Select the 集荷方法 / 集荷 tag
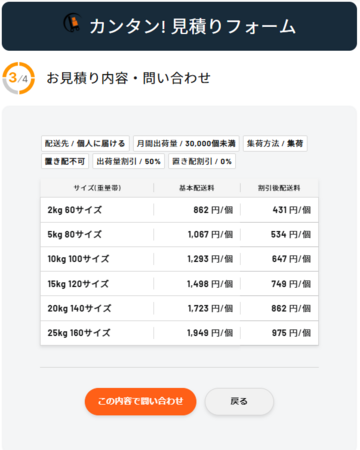Image resolution: width=360 pixels, height=450 pixels. (x=275, y=144)
